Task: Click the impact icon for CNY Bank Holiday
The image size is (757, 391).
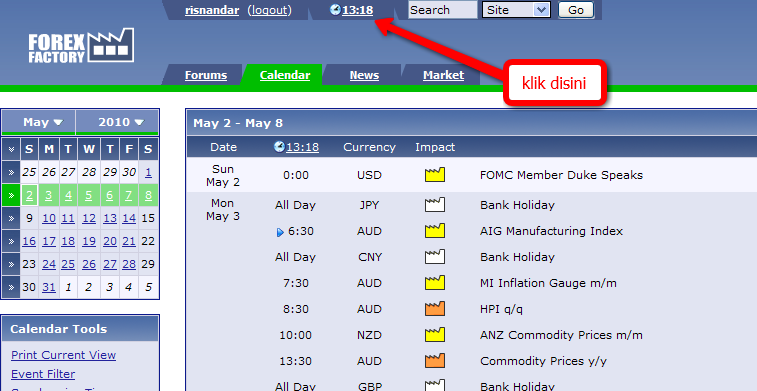Action: (x=435, y=257)
